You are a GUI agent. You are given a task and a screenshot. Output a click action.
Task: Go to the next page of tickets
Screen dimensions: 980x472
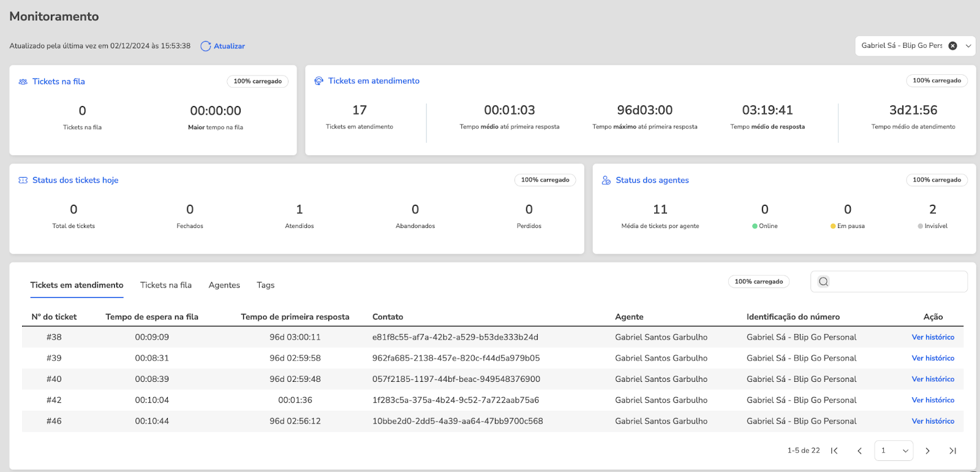(927, 451)
